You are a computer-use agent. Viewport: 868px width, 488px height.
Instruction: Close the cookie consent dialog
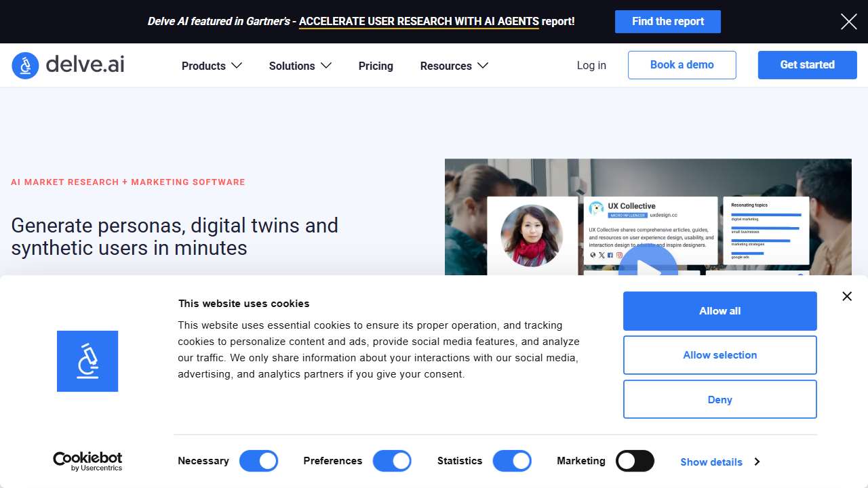click(x=846, y=296)
